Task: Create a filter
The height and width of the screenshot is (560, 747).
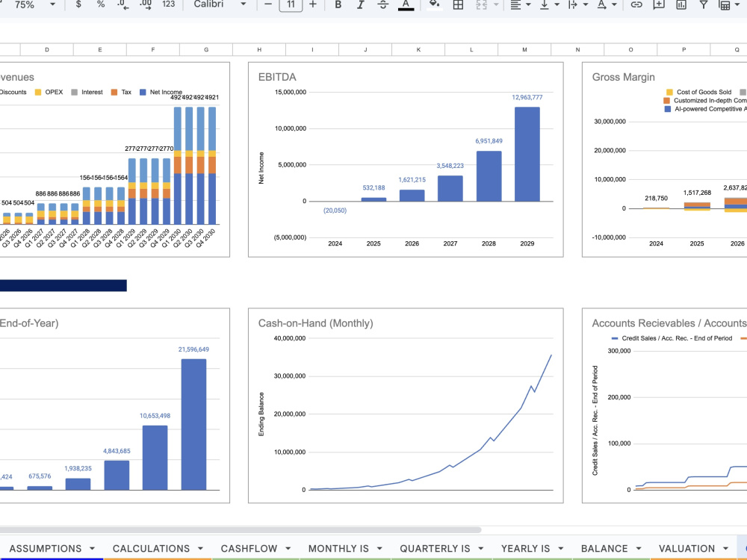Action: point(703,4)
